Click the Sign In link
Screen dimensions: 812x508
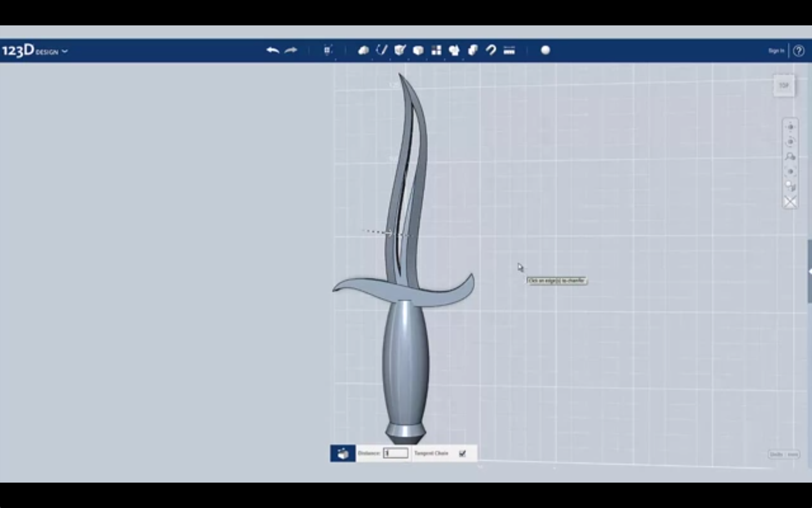776,51
